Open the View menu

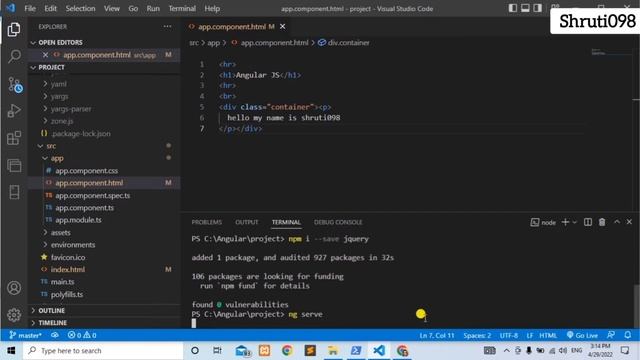tap(111, 8)
